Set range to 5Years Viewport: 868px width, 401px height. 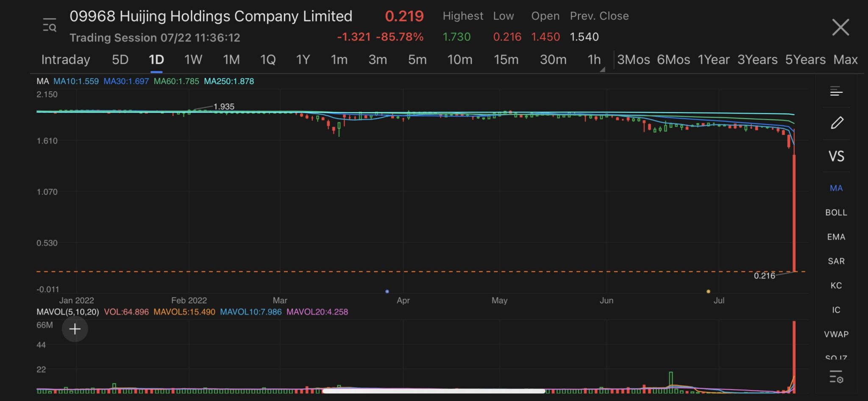(x=805, y=60)
